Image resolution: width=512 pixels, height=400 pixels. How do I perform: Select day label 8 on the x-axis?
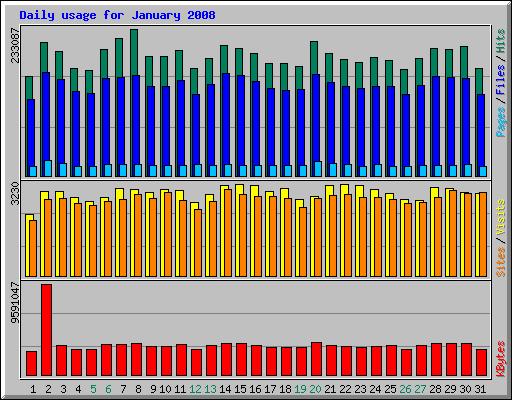tap(138, 389)
